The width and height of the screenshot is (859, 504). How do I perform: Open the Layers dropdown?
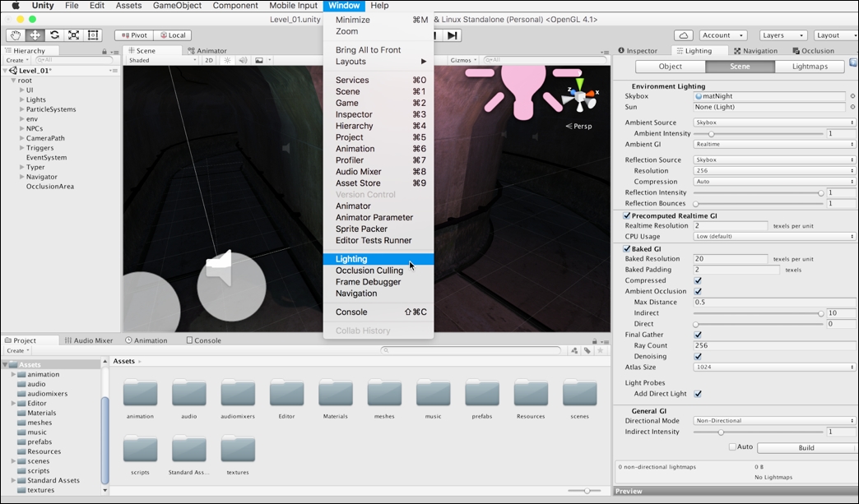coord(782,35)
